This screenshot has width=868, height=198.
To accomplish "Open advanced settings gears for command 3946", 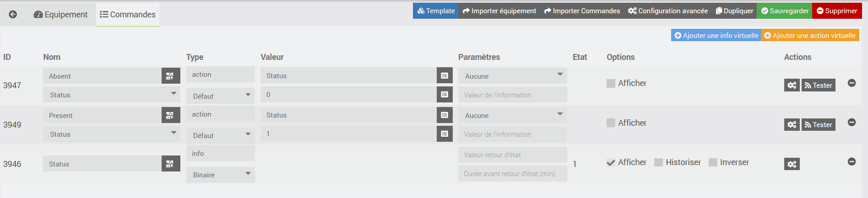I will tap(792, 164).
